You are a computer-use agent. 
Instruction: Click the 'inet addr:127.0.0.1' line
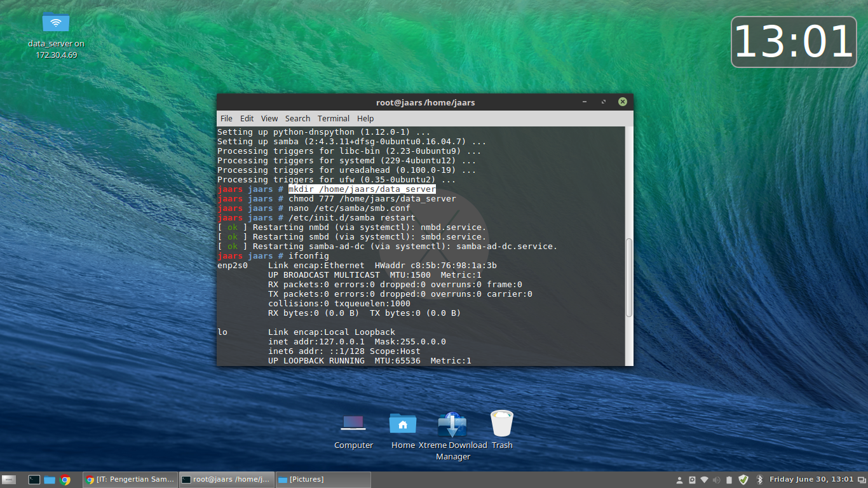[x=357, y=342]
